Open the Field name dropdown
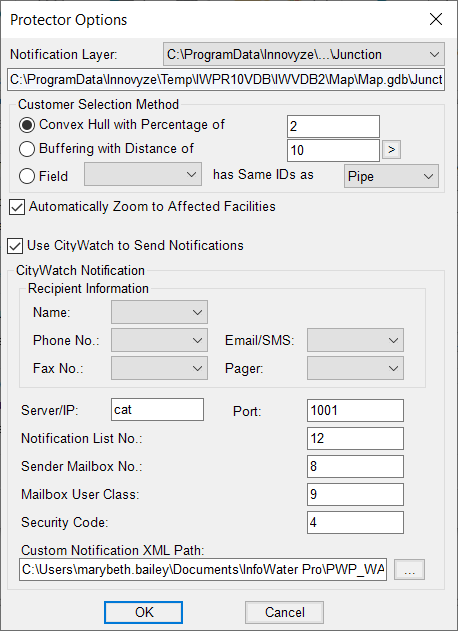 point(143,174)
